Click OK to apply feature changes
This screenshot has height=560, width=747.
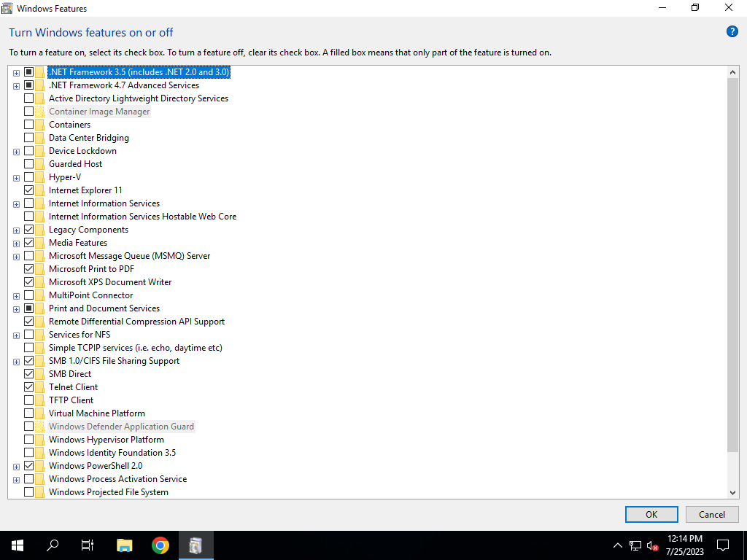pyautogui.click(x=651, y=515)
